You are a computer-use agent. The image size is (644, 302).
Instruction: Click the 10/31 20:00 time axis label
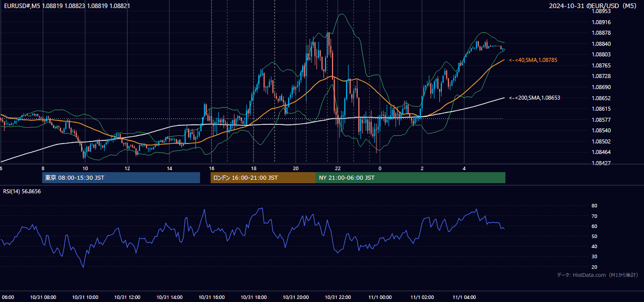pyautogui.click(x=296, y=297)
